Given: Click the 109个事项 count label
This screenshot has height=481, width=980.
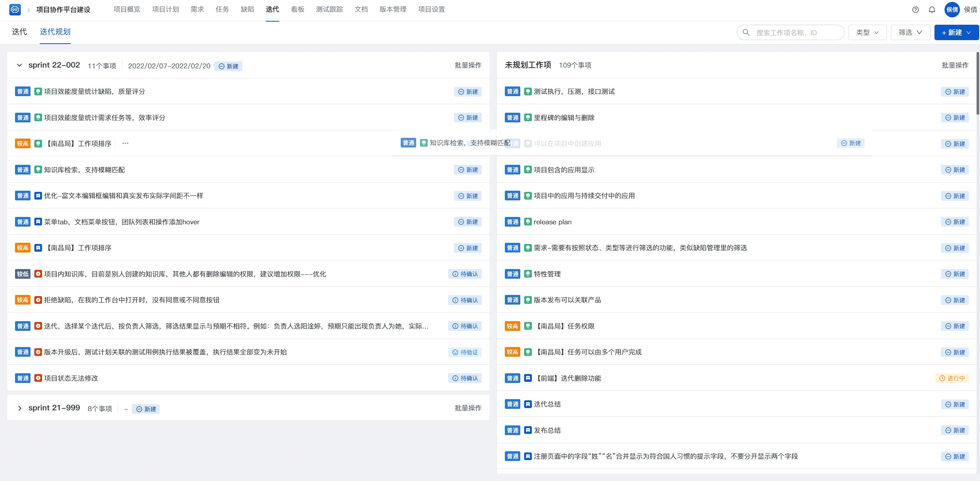Looking at the screenshot, I should pos(575,65).
